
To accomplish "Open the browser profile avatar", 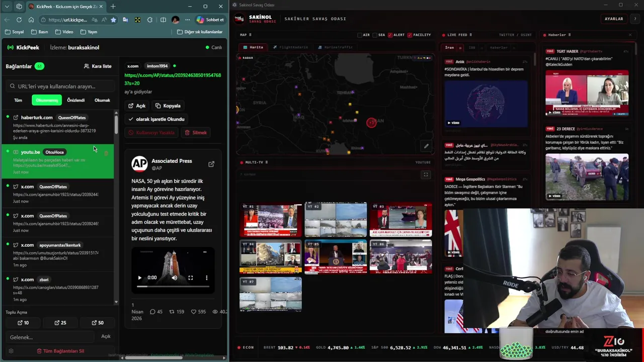I will pyautogui.click(x=175, y=20).
